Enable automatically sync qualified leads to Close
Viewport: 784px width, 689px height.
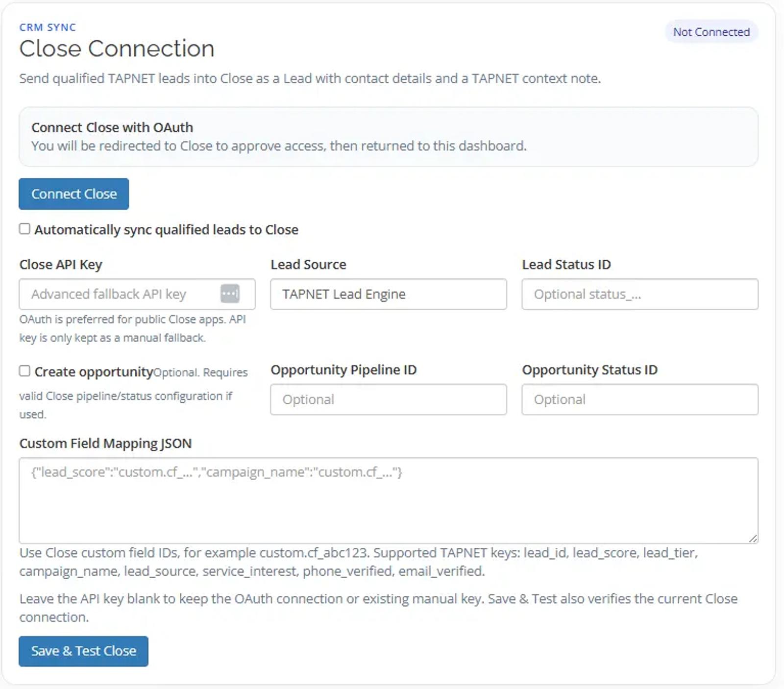point(24,229)
